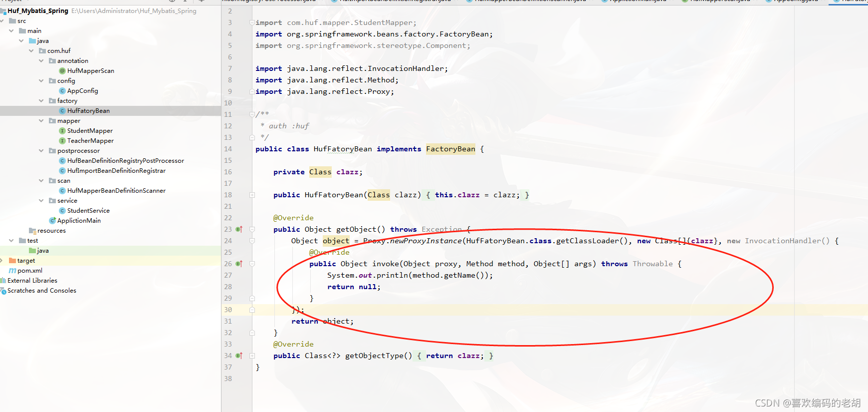Viewport: 868px width, 412px height.
Task: Click HufMapperBeanDefinitionScanner class icon
Action: pos(62,191)
